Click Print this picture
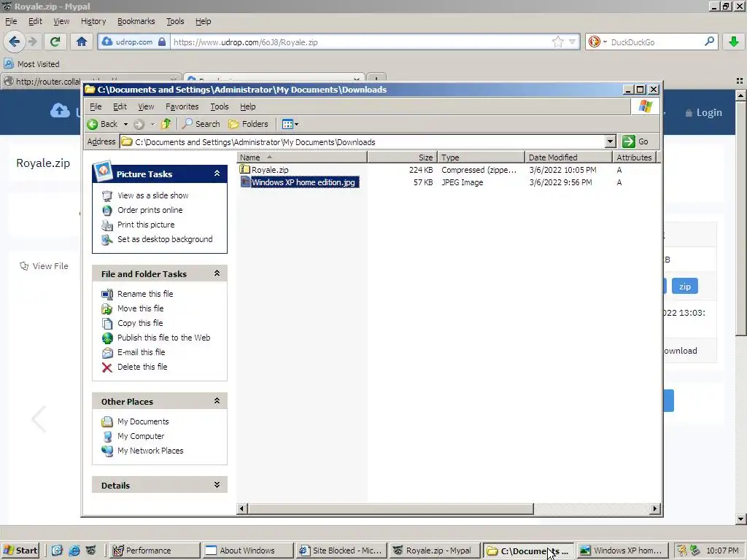The height and width of the screenshot is (560, 747). [x=146, y=225]
